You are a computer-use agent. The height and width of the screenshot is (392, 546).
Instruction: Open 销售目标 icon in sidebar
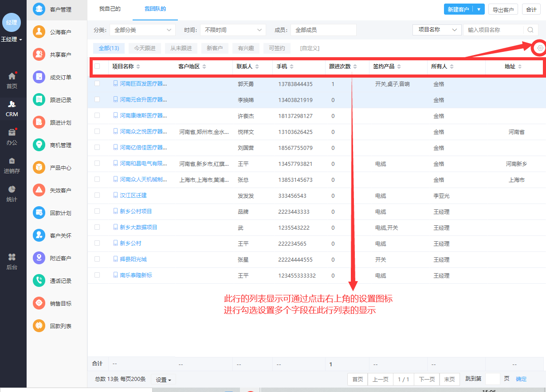39,303
